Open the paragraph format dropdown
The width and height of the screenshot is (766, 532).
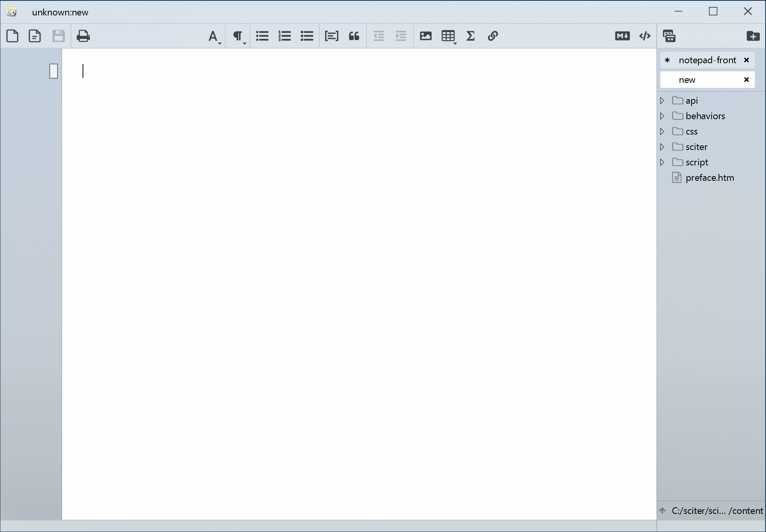coord(238,37)
